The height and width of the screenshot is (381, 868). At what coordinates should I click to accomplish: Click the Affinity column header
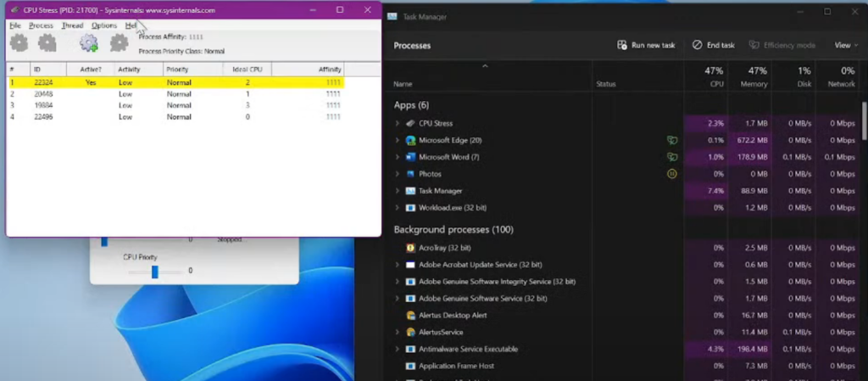(x=307, y=70)
